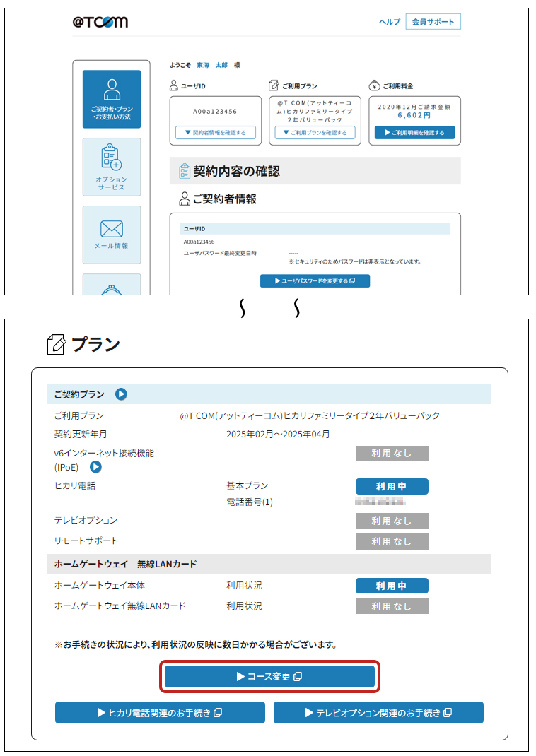
Task: Click the 契約内容の確認 clipboard icon
Action: [185, 171]
